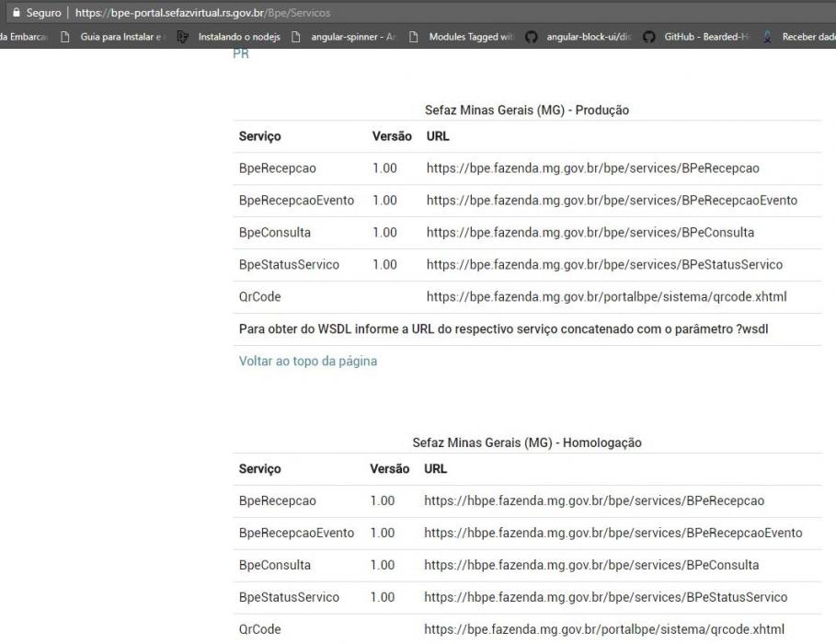Click the icon of 'Receber dad' bookmark
The height and width of the screenshot is (644, 836).
[767, 37]
